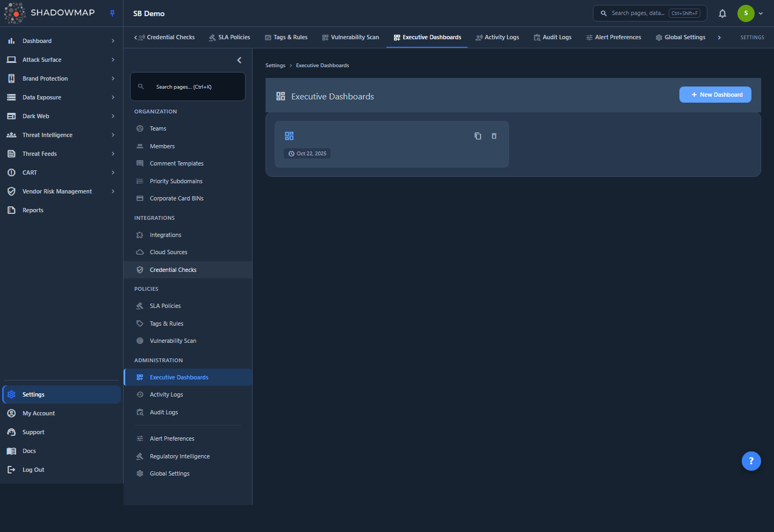Image resolution: width=774 pixels, height=532 pixels.
Task: Open Integrations in the settings panel
Action: pos(188,235)
